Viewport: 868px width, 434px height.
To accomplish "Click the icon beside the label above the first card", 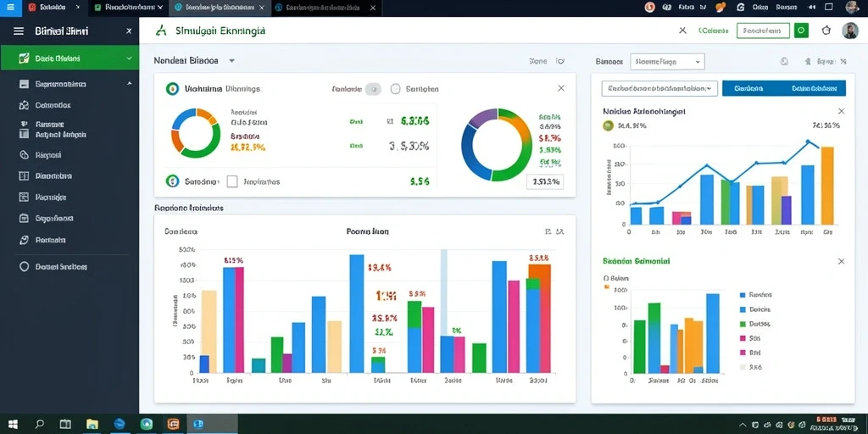I will pos(560,61).
